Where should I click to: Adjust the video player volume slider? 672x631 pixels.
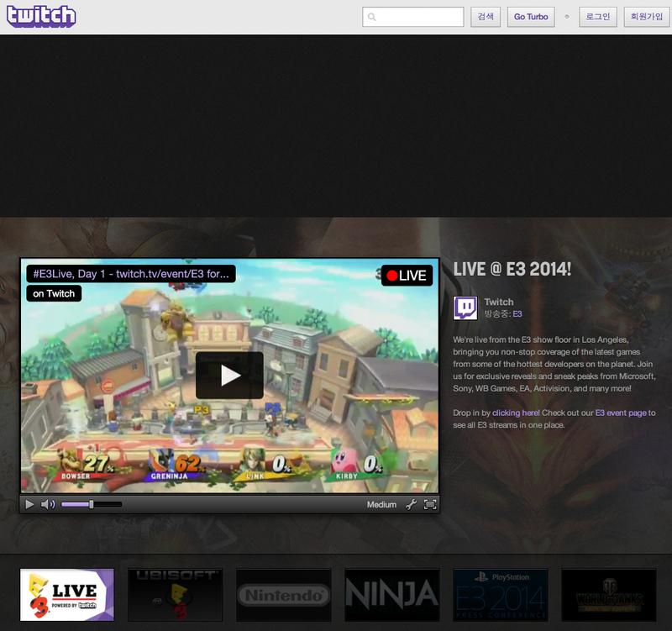91,504
